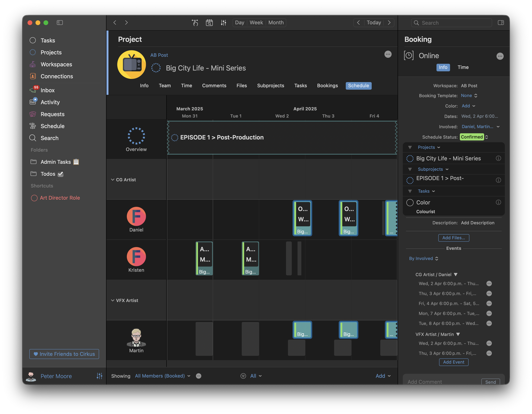Switch calendar view to Week
Screen dimensions: 532x414
(x=256, y=23)
